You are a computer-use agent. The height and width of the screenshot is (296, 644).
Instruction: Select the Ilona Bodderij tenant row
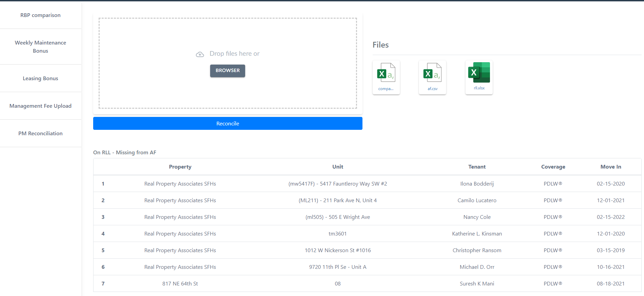click(x=477, y=184)
